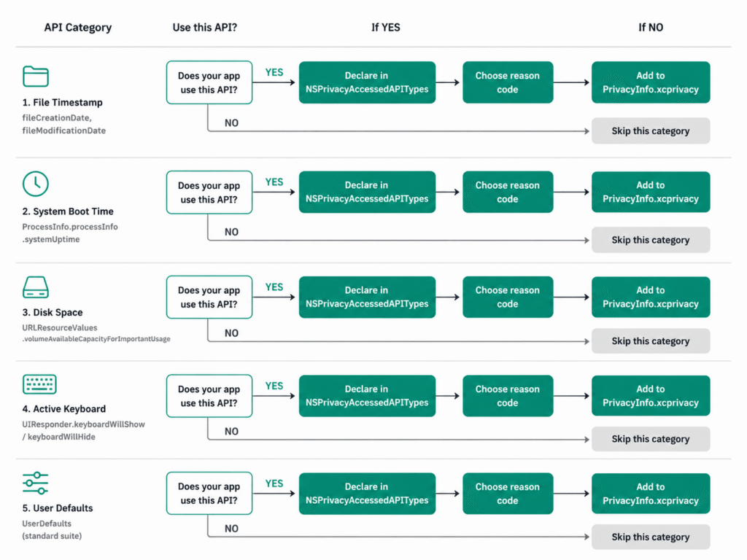
Task: Click the '4. Active Keyboard' heading
Action: click(x=64, y=409)
